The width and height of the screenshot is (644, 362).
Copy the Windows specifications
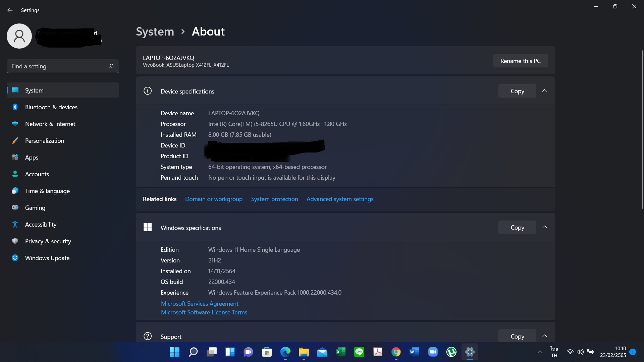pyautogui.click(x=517, y=228)
